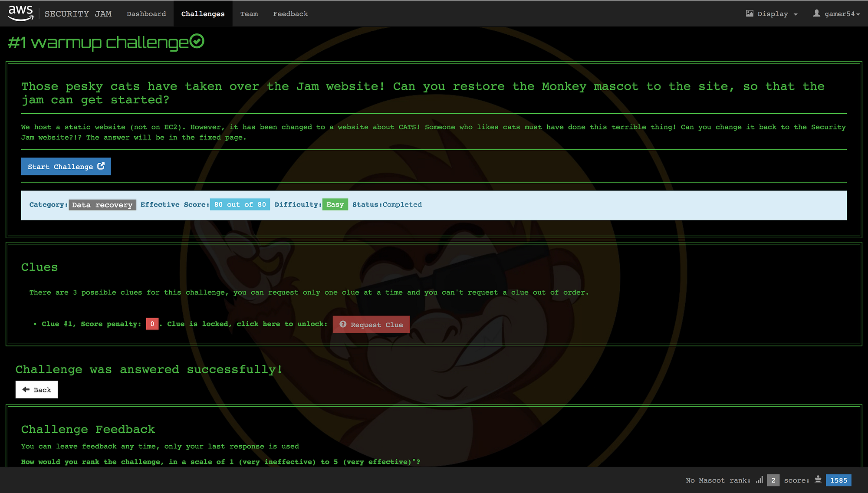Click the green Easy difficulty badge
Viewport: 868px width, 493px height.
tap(335, 205)
